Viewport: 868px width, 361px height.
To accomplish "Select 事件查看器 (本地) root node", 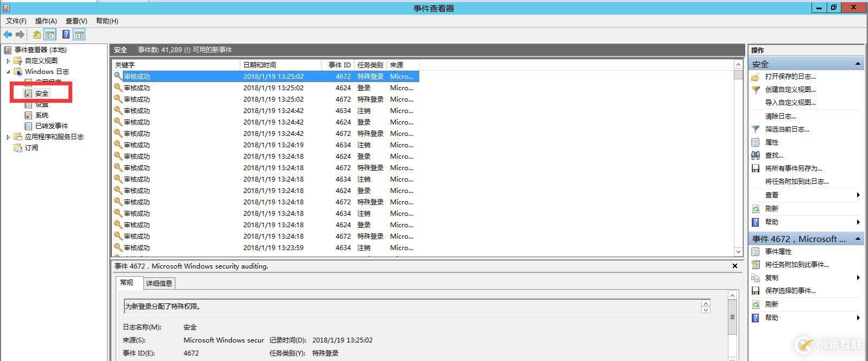I will pos(41,50).
